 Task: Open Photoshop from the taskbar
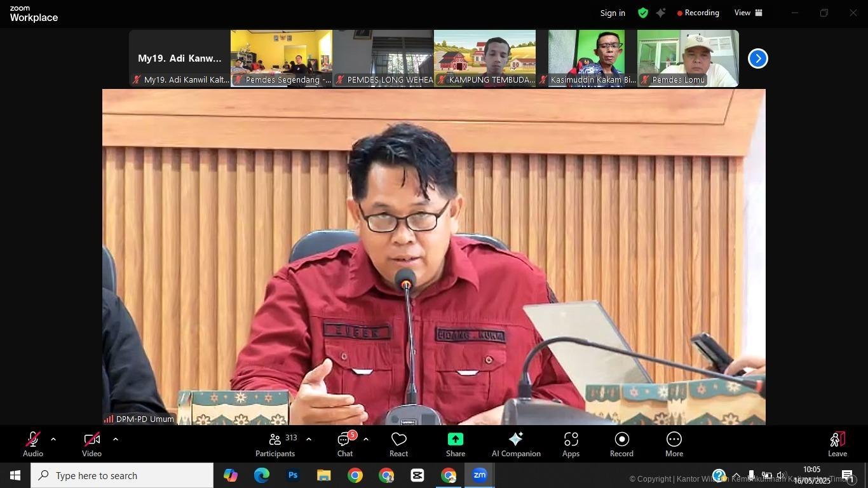(292, 475)
